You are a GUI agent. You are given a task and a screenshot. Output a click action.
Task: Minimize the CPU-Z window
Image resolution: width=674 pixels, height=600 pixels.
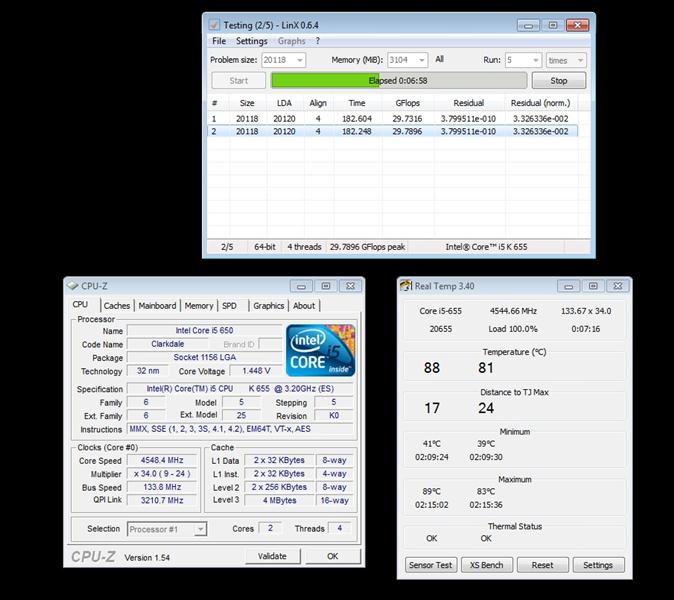click(x=302, y=286)
